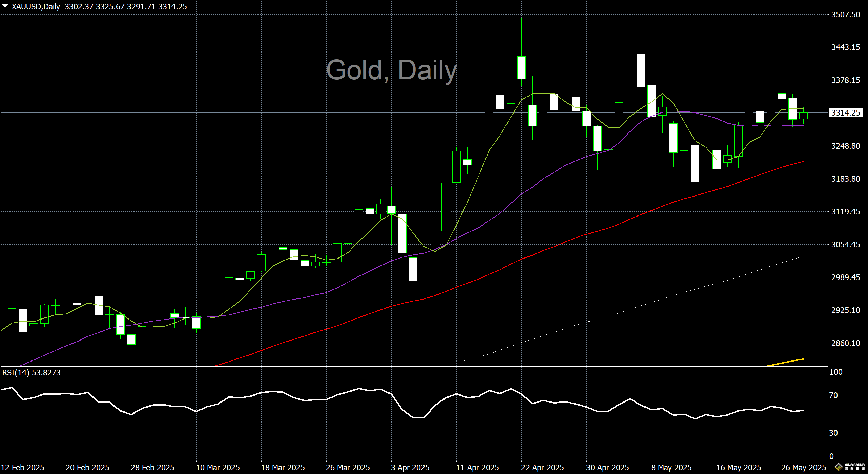The width and height of the screenshot is (868, 474).
Task: Click the triangle arrow beside XAUUSD,Daily
Action: 5,6
